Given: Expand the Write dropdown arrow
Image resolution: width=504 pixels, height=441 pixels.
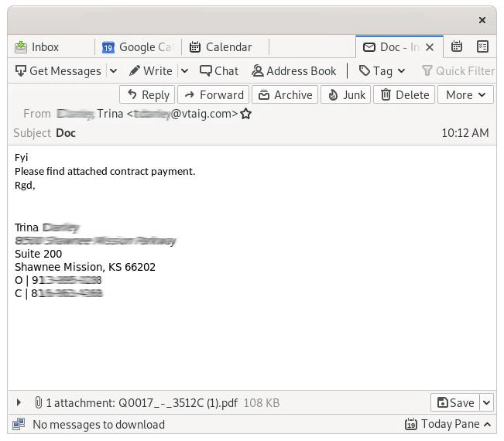Looking at the screenshot, I should [184, 70].
